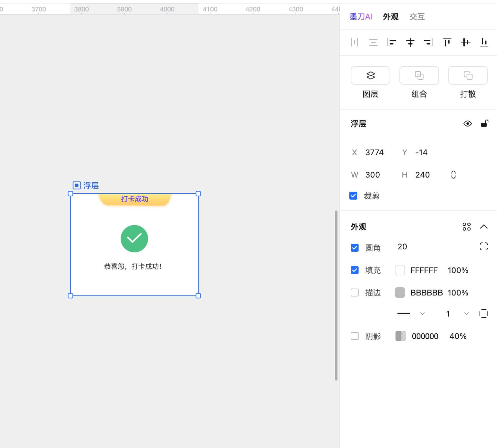Screen dimensions: 497x448
Task: Collapse the 外观 section with the chevron
Action: [x=484, y=227]
